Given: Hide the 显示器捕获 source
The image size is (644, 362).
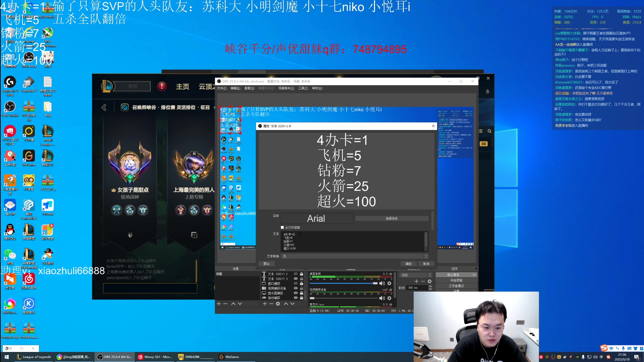Looking at the screenshot, I should 296,293.
